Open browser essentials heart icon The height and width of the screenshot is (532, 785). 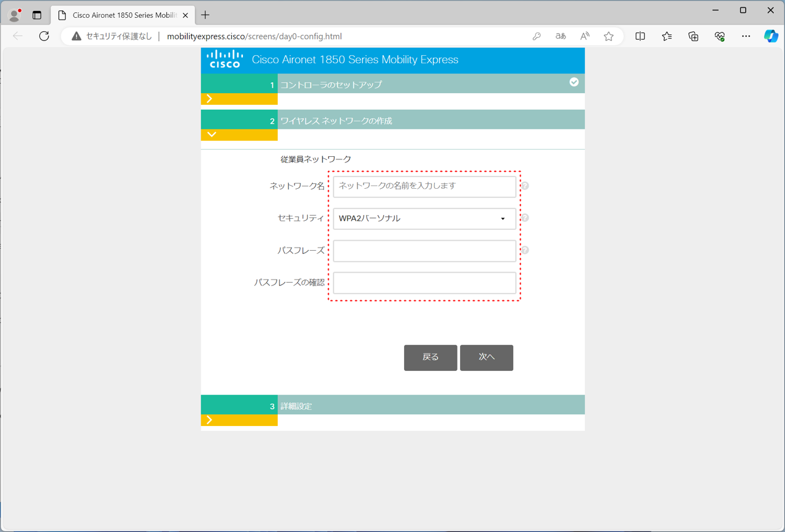[720, 36]
